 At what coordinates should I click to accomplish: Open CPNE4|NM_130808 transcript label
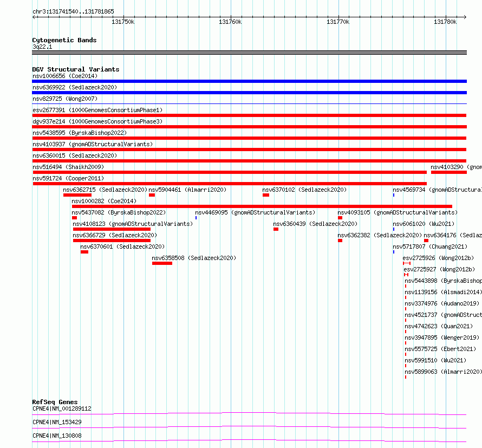point(57,436)
